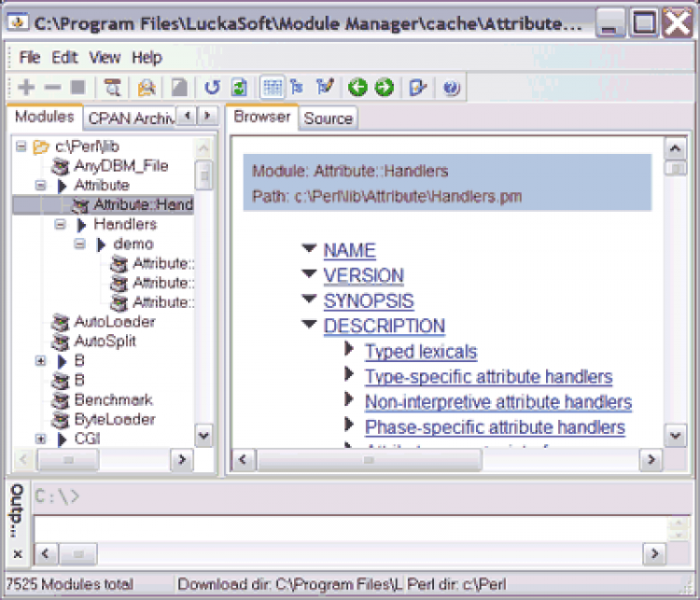
Task: Collapse the SYNOPSIS section triangle
Action: (x=309, y=299)
